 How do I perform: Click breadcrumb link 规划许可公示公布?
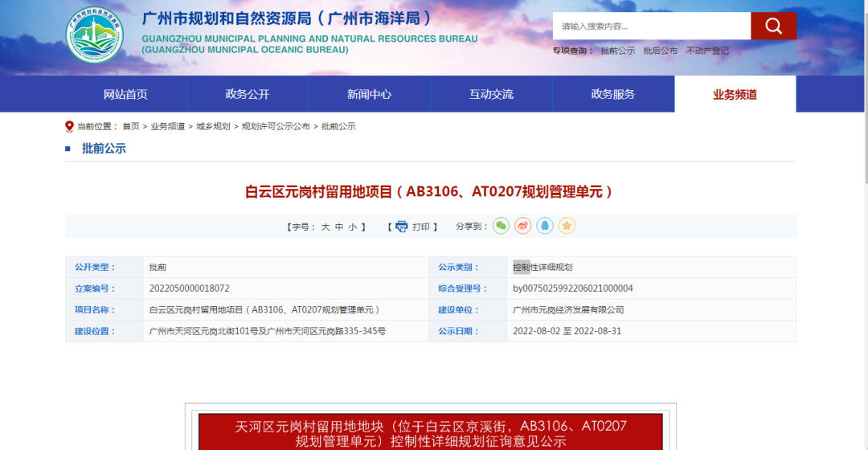(276, 127)
